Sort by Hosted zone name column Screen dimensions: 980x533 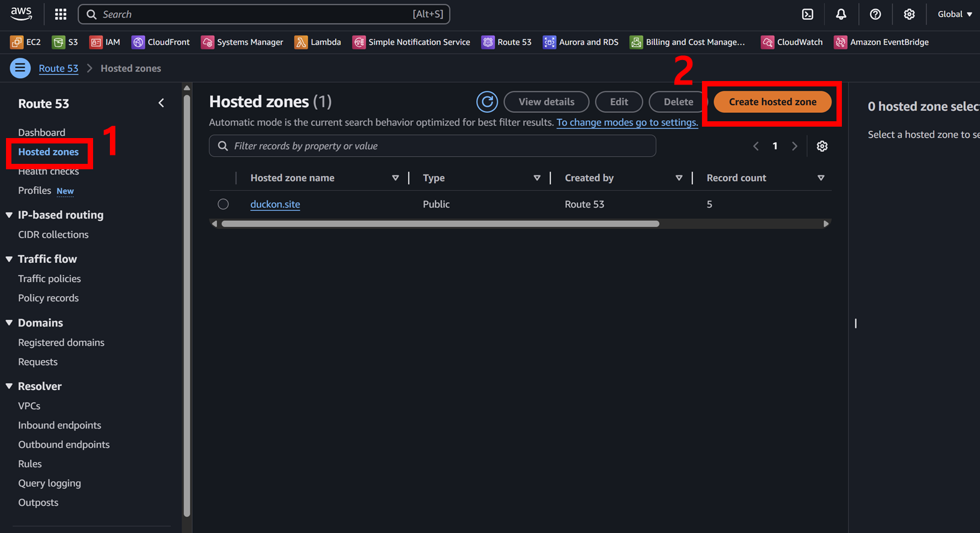pos(395,178)
